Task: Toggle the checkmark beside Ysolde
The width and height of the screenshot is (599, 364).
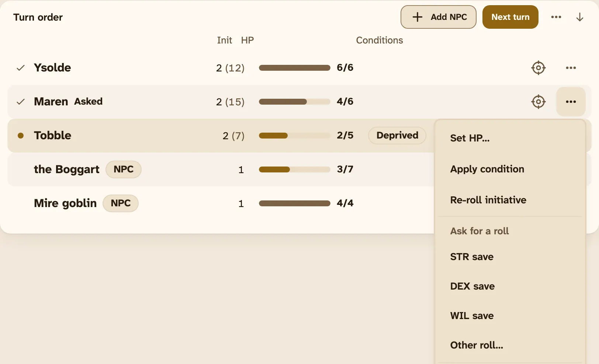Action: click(x=21, y=68)
